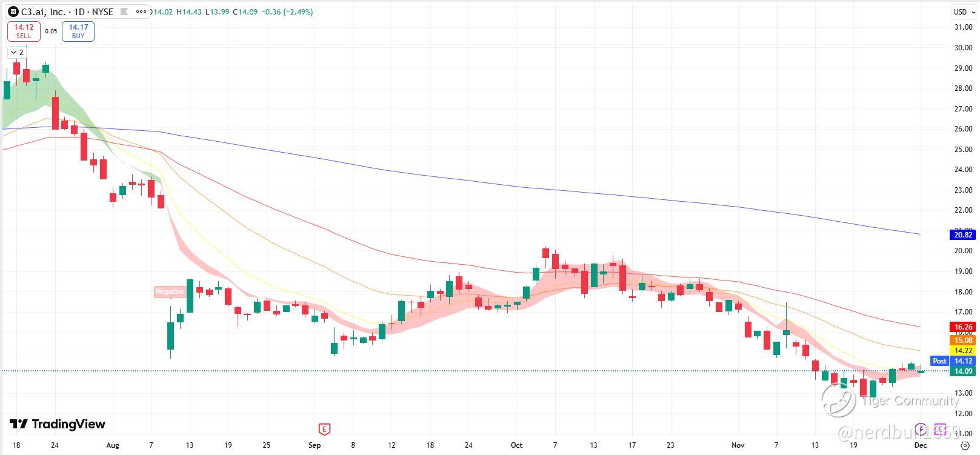
Task: Click the purple lightning bolt icon
Action: pyautogui.click(x=921, y=430)
